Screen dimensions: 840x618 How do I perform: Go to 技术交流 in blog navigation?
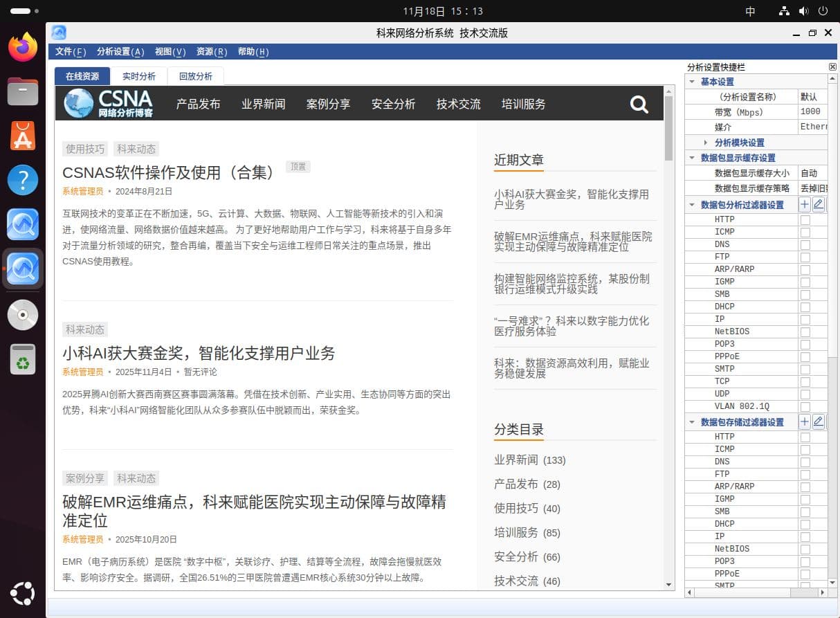[x=458, y=104]
